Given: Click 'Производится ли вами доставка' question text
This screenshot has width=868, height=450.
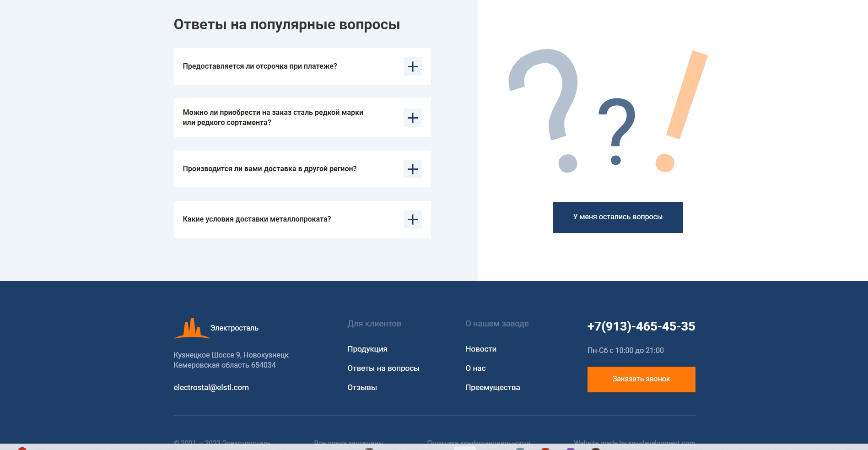Looking at the screenshot, I should coord(270,169).
